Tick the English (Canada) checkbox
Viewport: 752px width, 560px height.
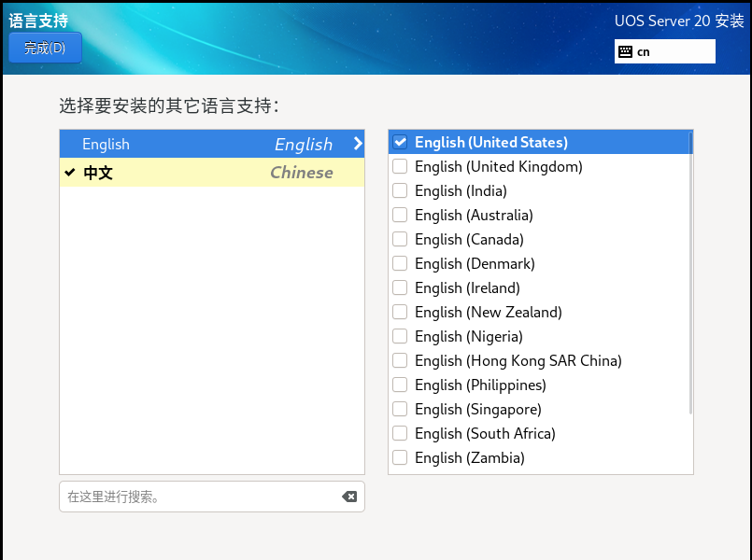click(x=400, y=239)
